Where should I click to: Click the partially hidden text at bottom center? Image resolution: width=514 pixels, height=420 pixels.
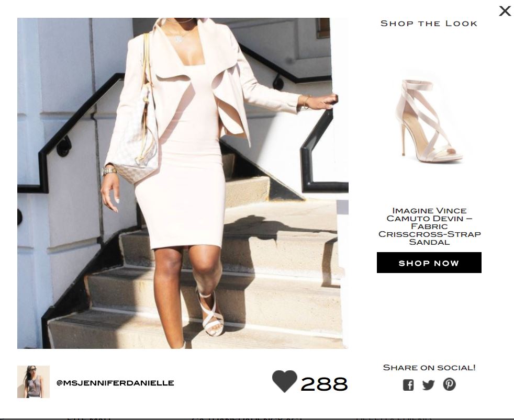point(246,418)
